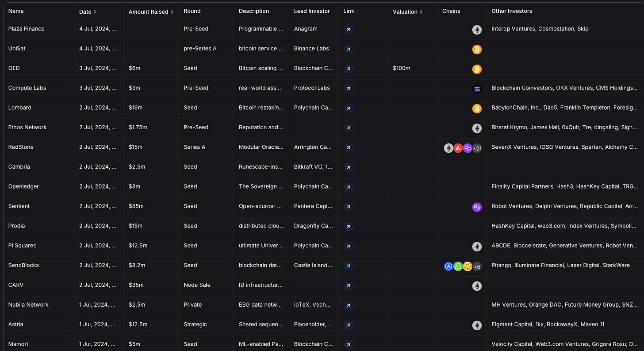Viewport: 644px width, 351px height.
Task: Expand the +21 chains badge for RedStone
Action: 477,148
